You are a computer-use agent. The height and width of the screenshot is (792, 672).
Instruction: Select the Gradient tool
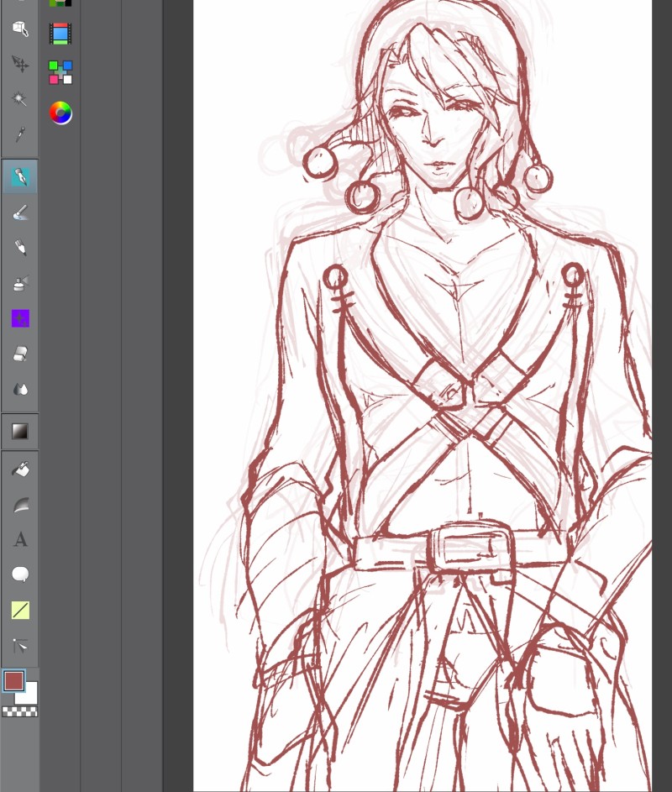click(x=20, y=432)
